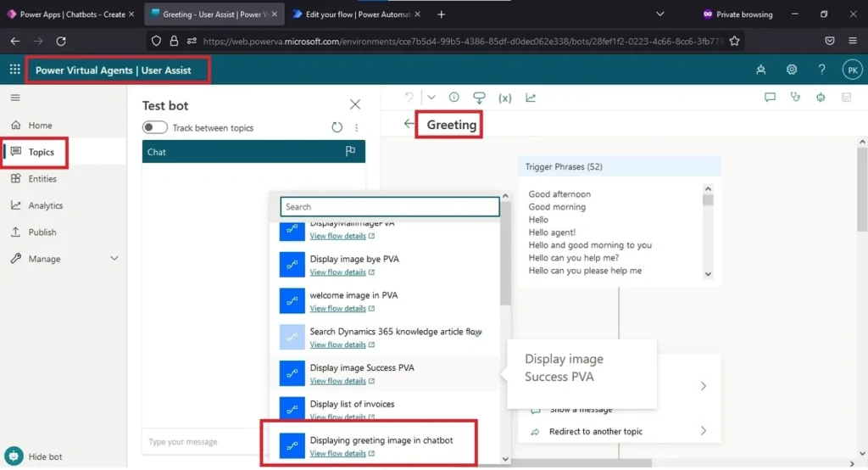Click the test bot robot icon in toolbar

tap(821, 98)
